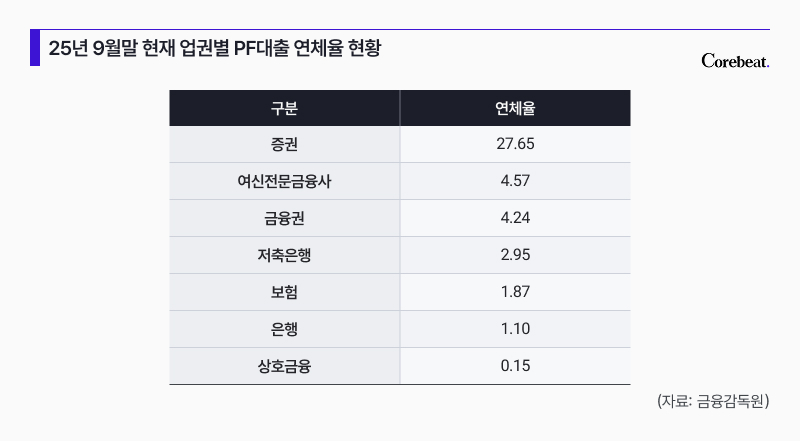Select the 은행 row label
This screenshot has width=800, height=441.
coord(284,329)
